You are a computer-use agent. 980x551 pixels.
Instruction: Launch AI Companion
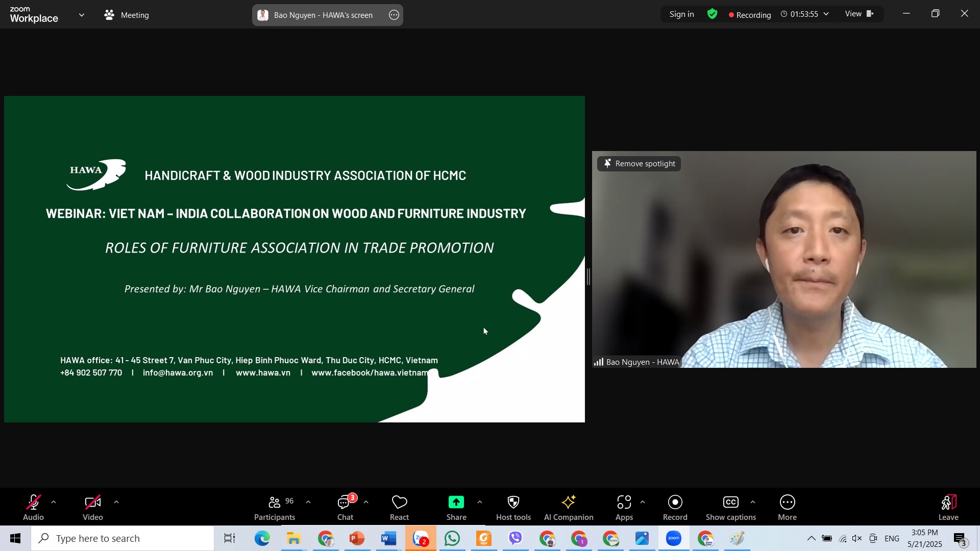(x=569, y=508)
